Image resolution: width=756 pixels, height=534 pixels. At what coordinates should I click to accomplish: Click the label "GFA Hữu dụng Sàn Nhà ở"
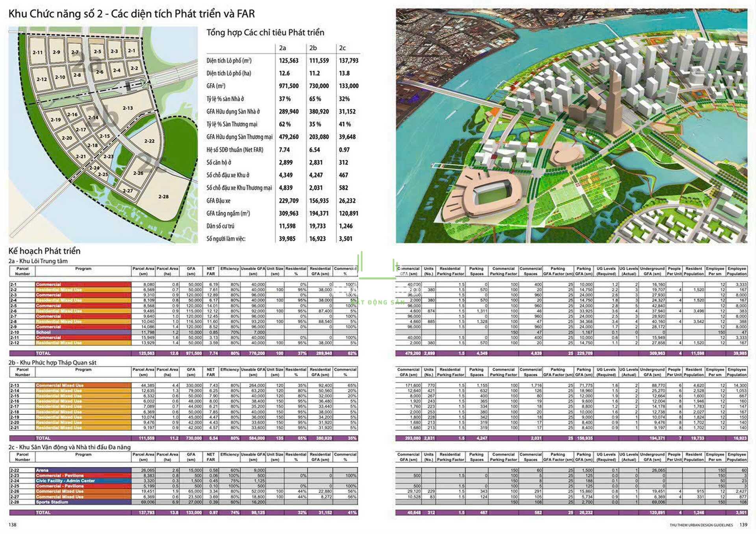coord(233,111)
